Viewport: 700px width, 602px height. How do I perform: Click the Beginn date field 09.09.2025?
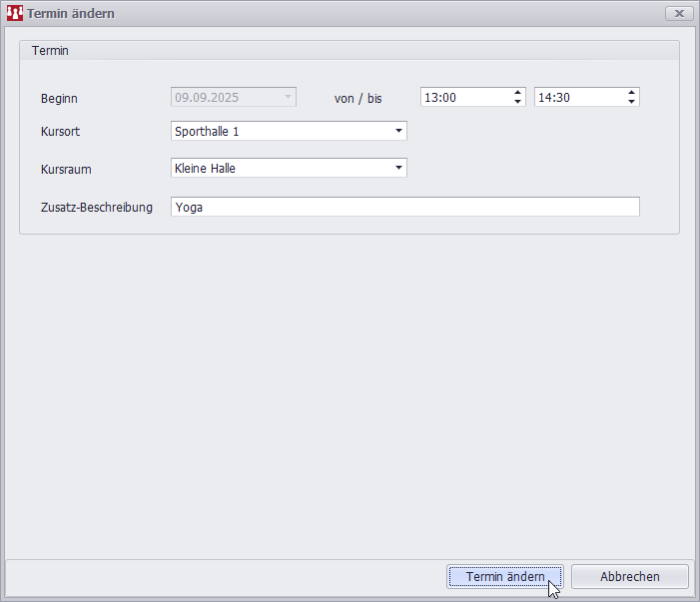point(225,97)
